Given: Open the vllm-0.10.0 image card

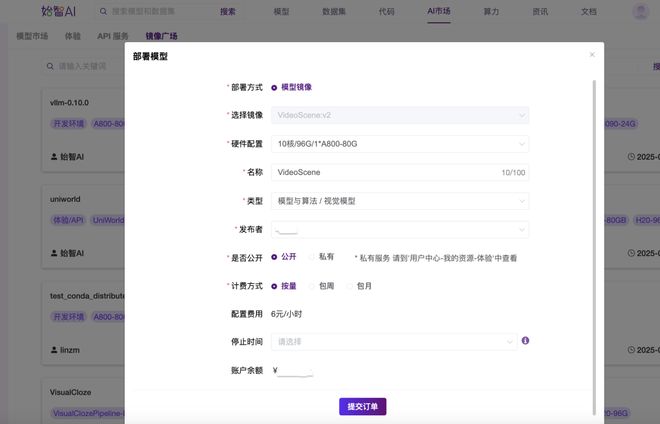Looking at the screenshot, I should tap(83, 130).
